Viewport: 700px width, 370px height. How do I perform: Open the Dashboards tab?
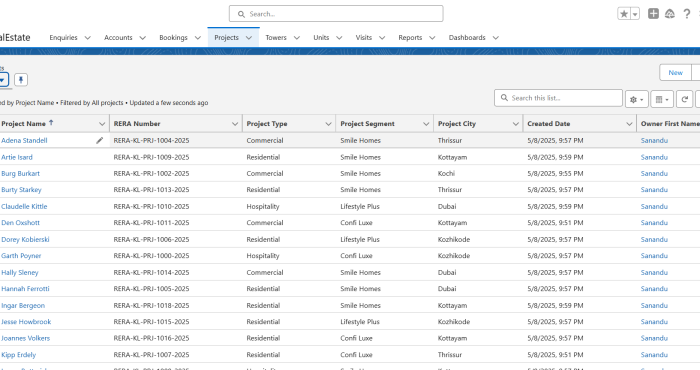click(x=467, y=37)
